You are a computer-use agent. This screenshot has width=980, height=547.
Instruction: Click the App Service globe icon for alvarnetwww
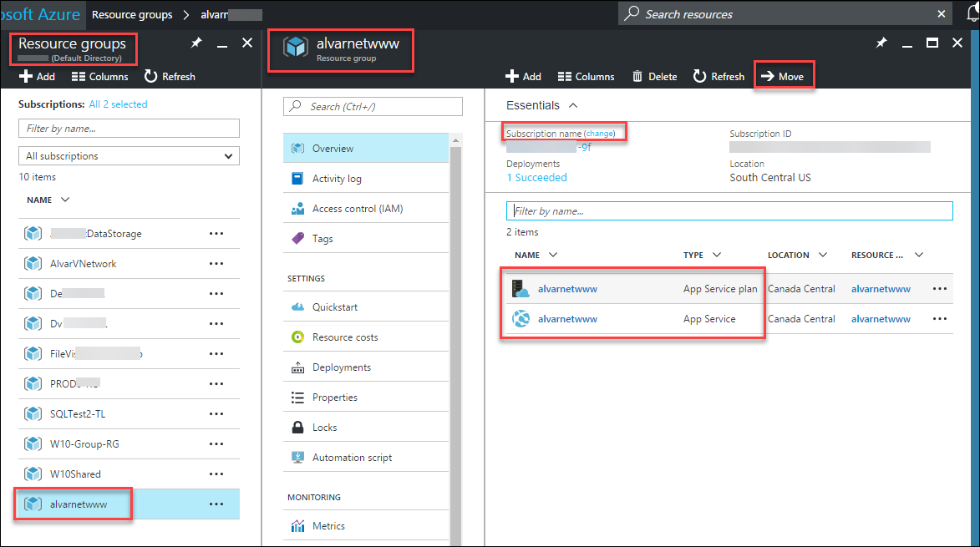(520, 318)
